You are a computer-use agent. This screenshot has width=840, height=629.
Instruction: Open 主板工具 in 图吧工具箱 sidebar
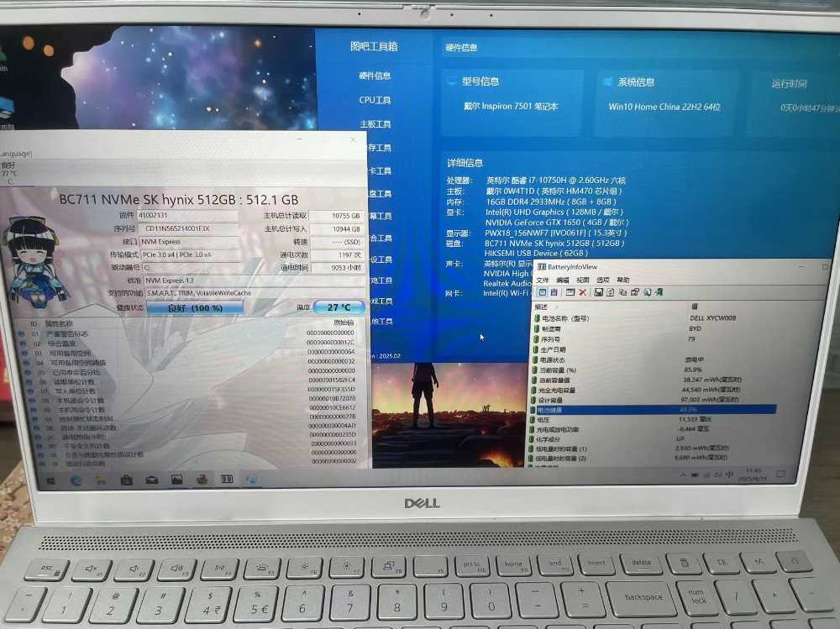click(x=375, y=123)
